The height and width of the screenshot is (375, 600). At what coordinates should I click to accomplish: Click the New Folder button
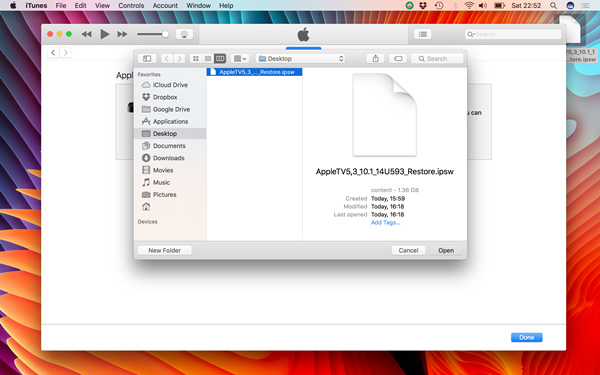(165, 250)
